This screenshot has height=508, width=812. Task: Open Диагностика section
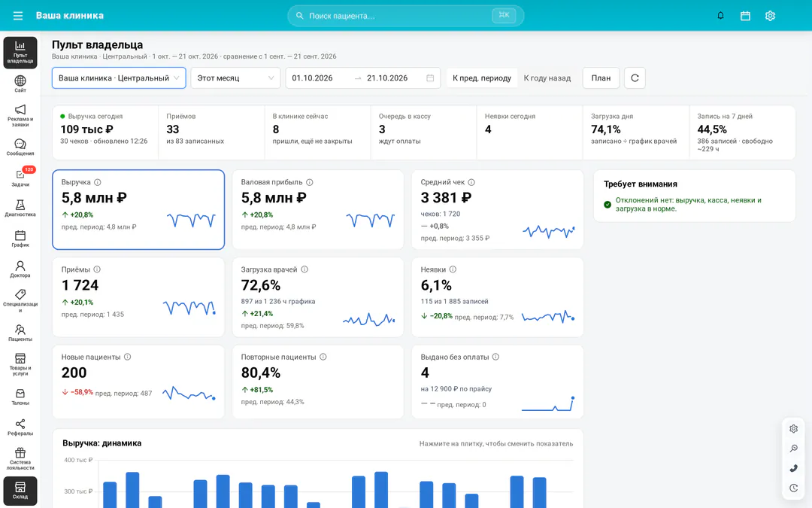coord(20,208)
